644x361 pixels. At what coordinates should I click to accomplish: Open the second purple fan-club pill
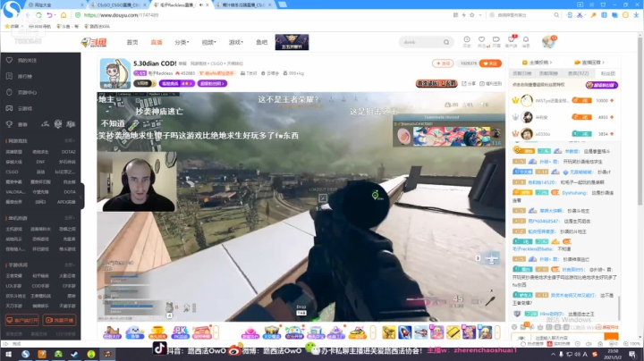click(x=212, y=83)
